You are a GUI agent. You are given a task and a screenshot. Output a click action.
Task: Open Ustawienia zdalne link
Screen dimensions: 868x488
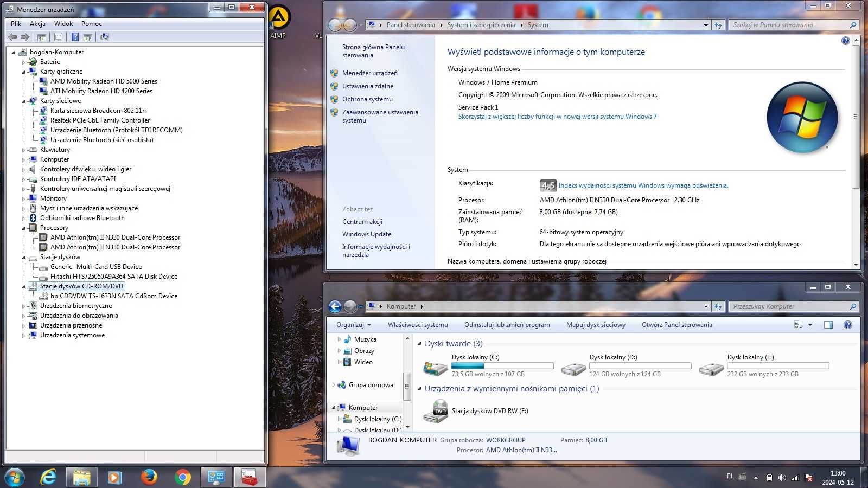click(x=368, y=86)
